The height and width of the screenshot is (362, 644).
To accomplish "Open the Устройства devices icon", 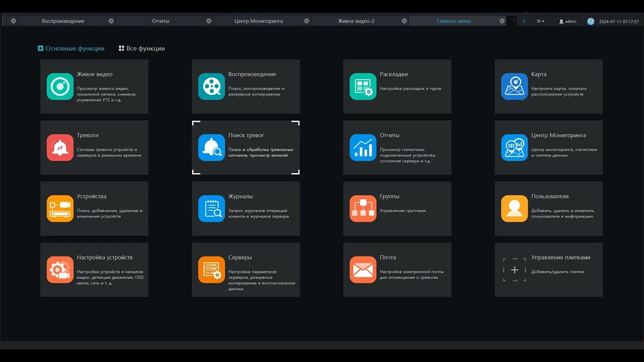I will (60, 209).
